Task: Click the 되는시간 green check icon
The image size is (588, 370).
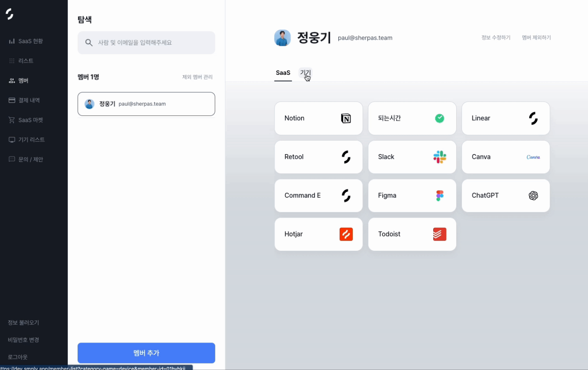Action: point(440,118)
